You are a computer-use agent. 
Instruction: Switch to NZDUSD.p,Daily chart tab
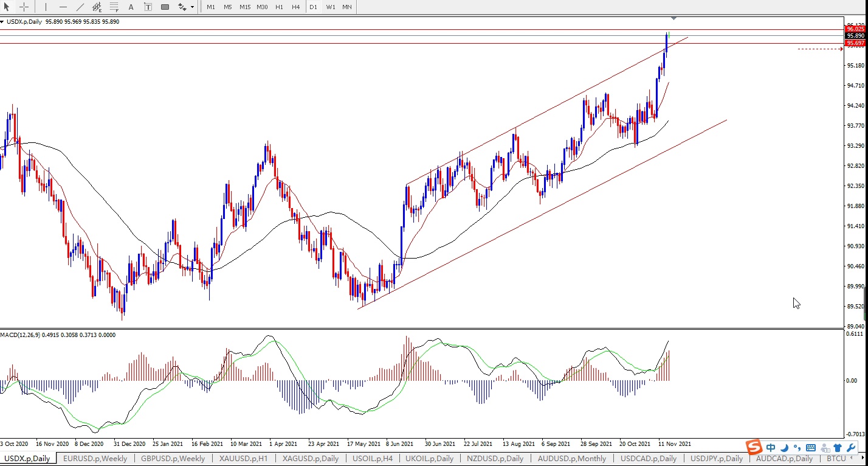pos(495,458)
